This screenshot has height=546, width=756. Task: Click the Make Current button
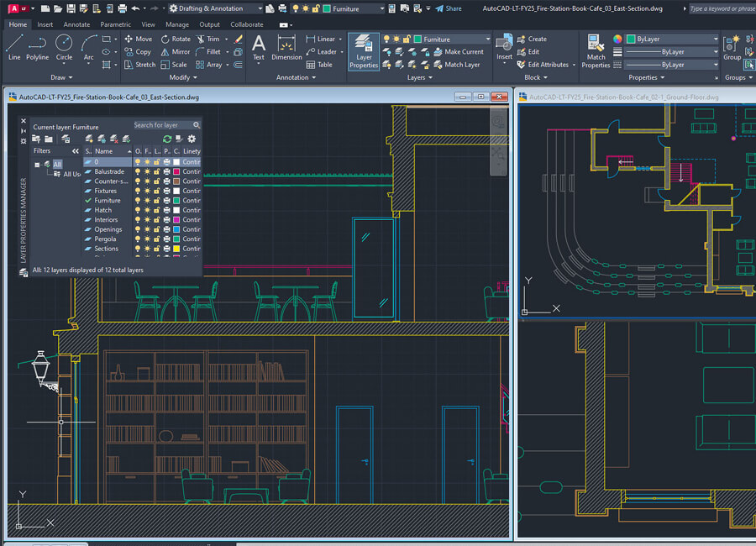coord(463,52)
